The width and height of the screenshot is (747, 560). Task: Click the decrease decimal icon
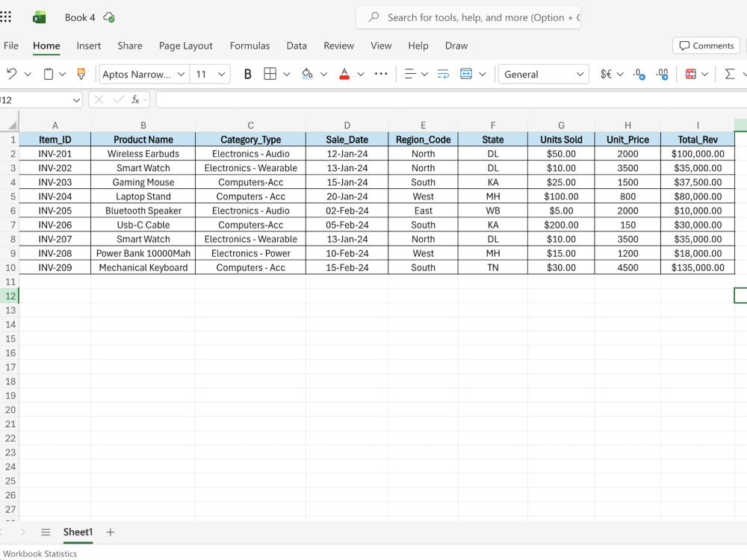(x=639, y=74)
